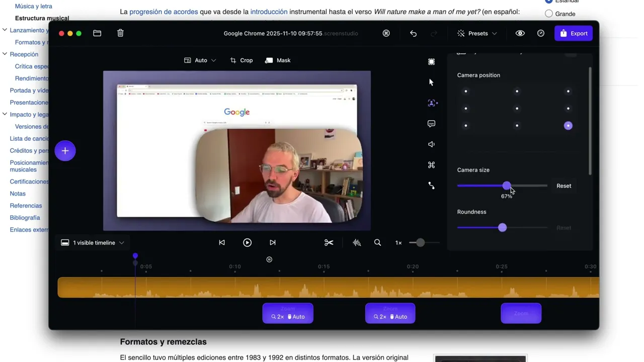Open the captions speech bubble icon
The width and height of the screenshot is (644, 362).
[431, 124]
